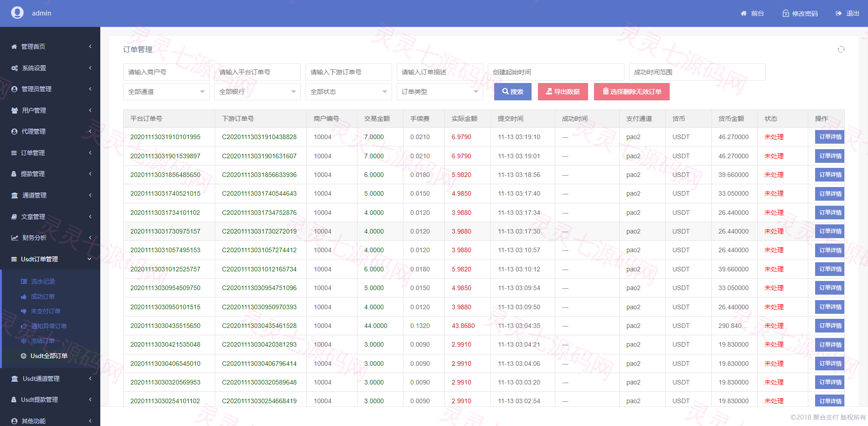Screen dimensions: 868x426
Task: Click the user icon for 管理员管理
Action: click(x=14, y=89)
